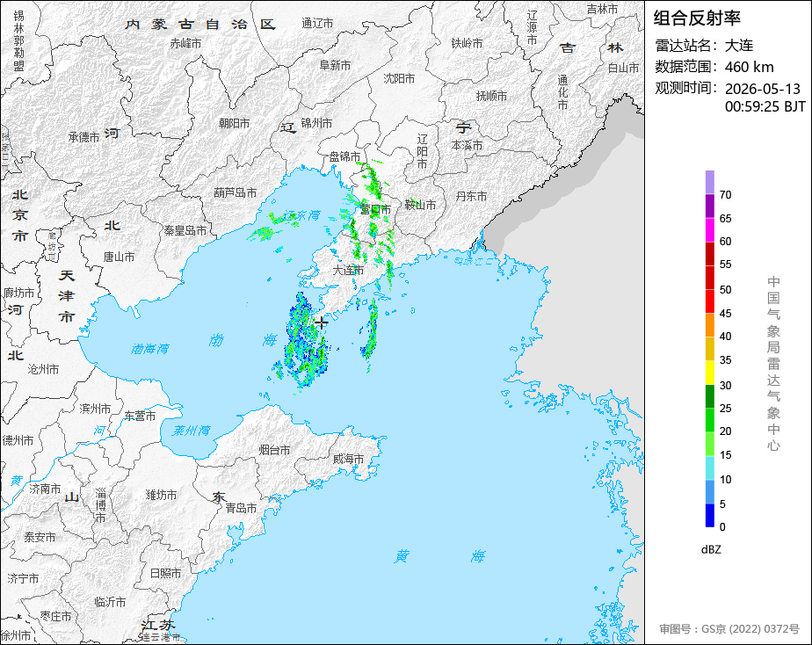Screen dimensions: 812x645
Task: Click the '葫芦岛市' city label
Action: [x=236, y=192]
